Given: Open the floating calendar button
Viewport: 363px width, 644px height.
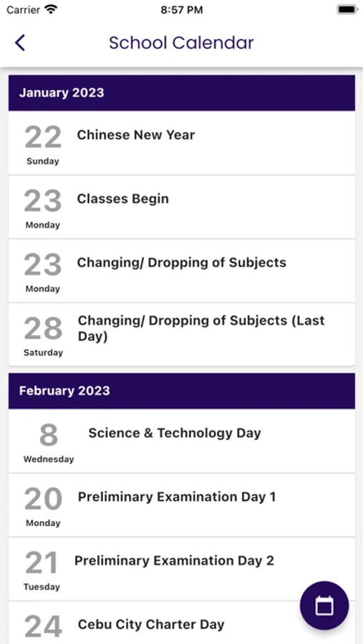Looking at the screenshot, I should (324, 605).
